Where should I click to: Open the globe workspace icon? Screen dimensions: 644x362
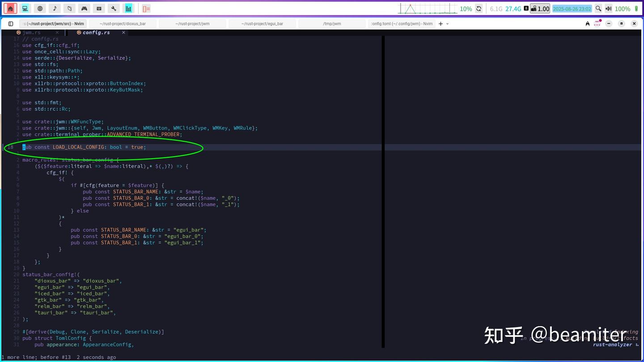40,8
